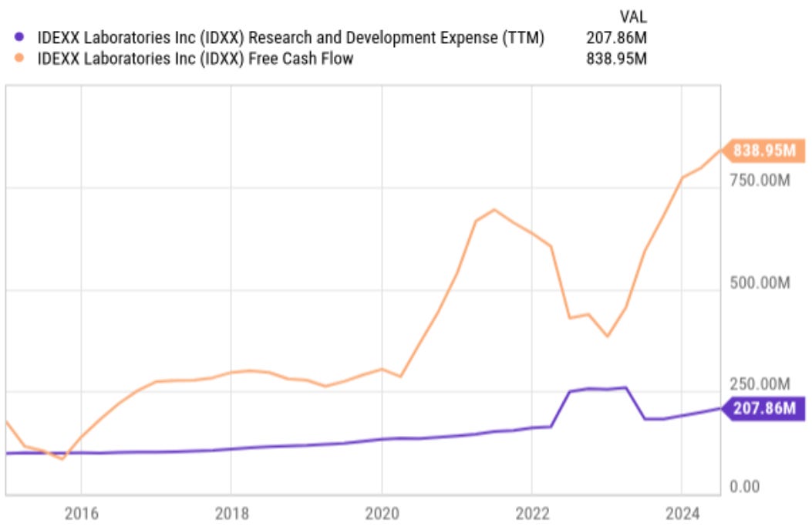Click the purple 207.86M end-of-line price tag

click(x=764, y=408)
